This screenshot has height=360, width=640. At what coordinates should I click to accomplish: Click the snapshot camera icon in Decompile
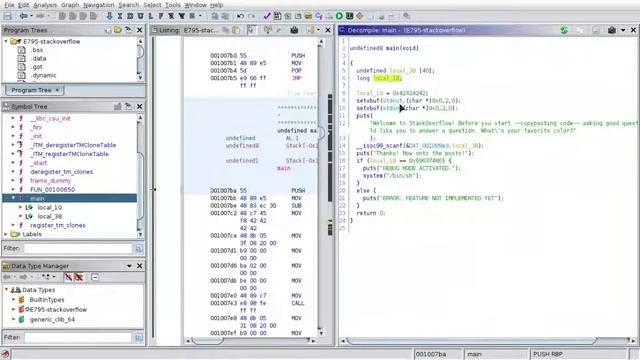611,30
